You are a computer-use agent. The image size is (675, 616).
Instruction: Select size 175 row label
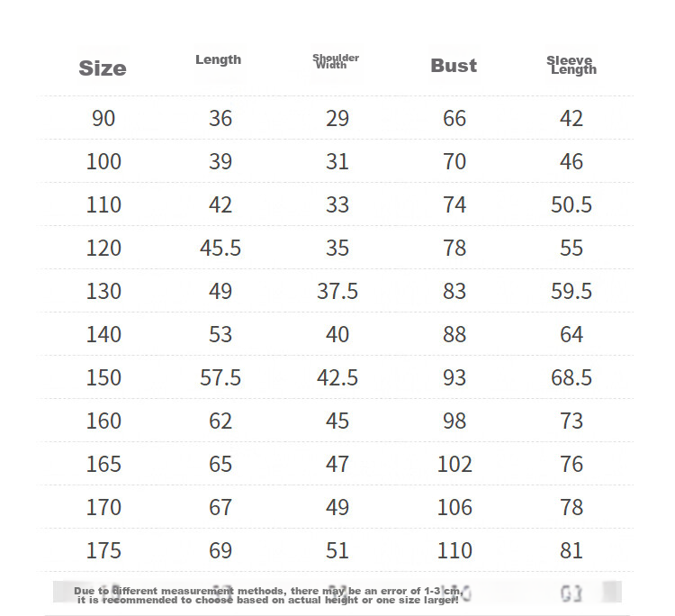pos(103,550)
